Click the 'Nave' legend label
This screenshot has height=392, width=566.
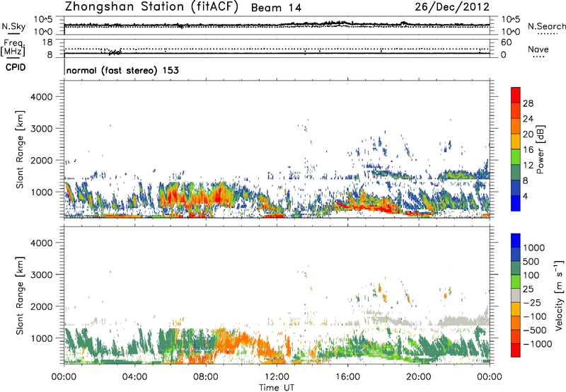538,50
